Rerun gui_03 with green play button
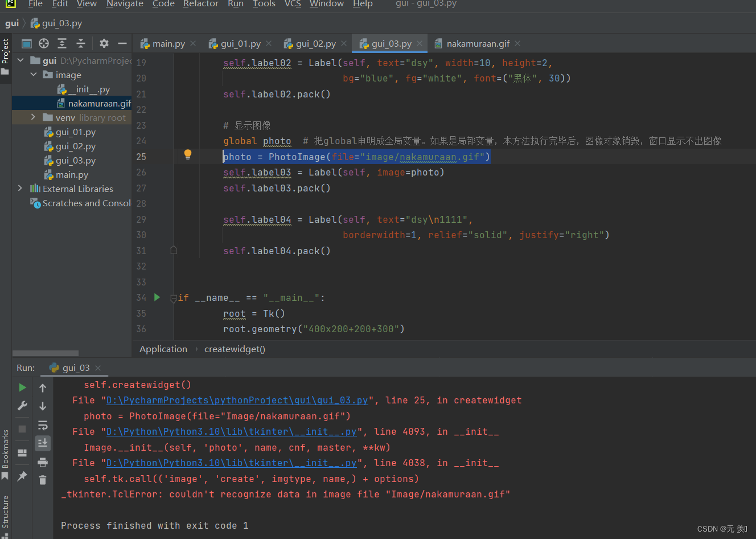Screen dimensions: 756x539 tap(22, 387)
